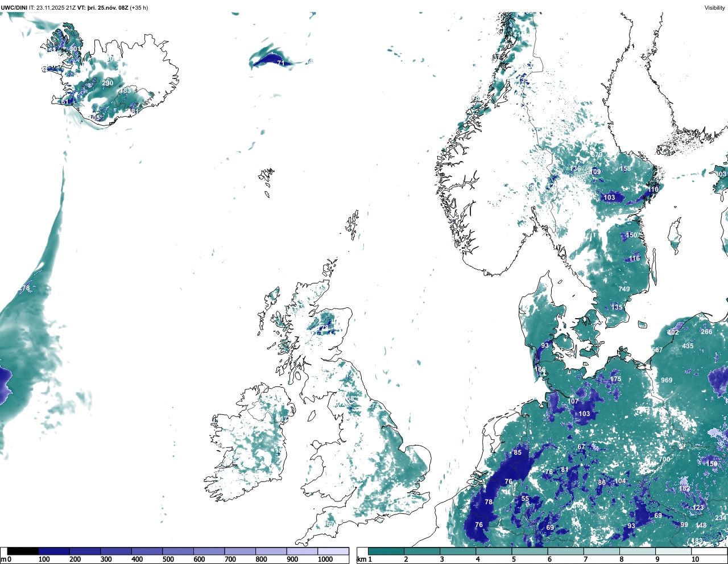Click the "969" value in Poland
This screenshot has width=728, height=564.
pyautogui.click(x=667, y=380)
